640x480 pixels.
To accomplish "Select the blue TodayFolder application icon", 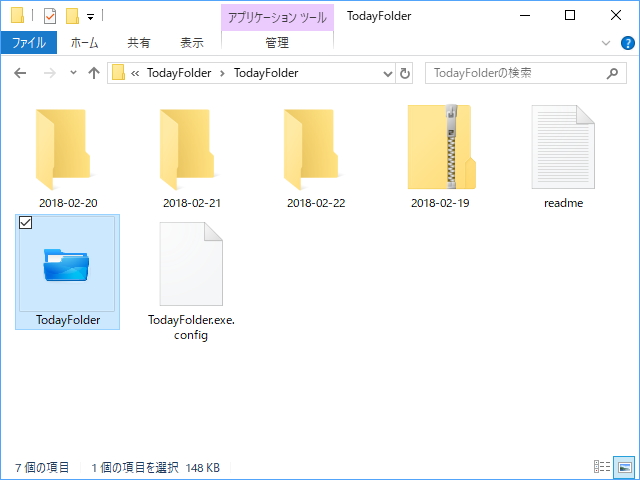I will coord(66,265).
